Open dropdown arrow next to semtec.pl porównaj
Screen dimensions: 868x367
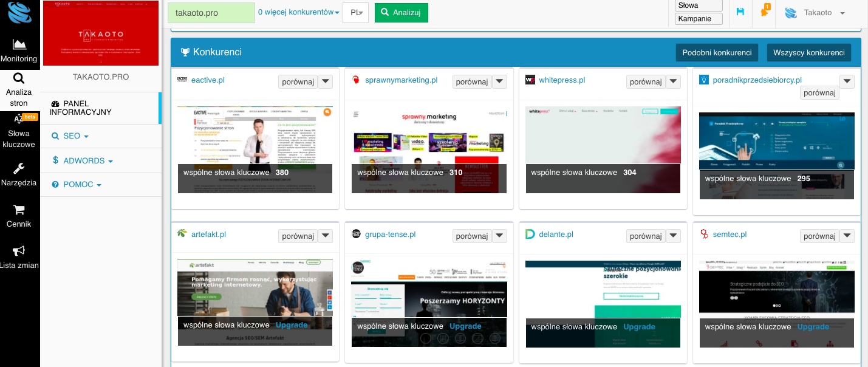(847, 236)
